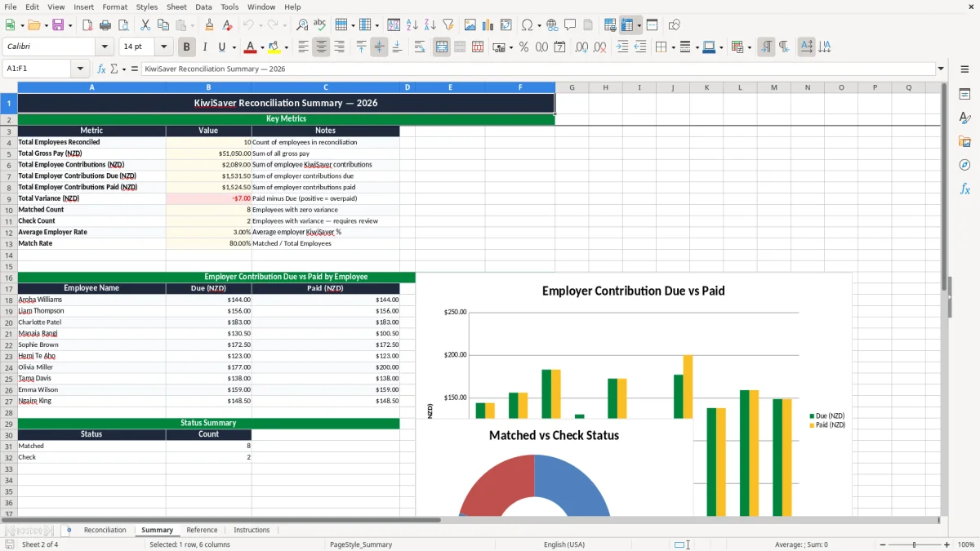Switch to the Reconciliation sheet tab
Image resolution: width=980 pixels, height=551 pixels.
tap(105, 531)
